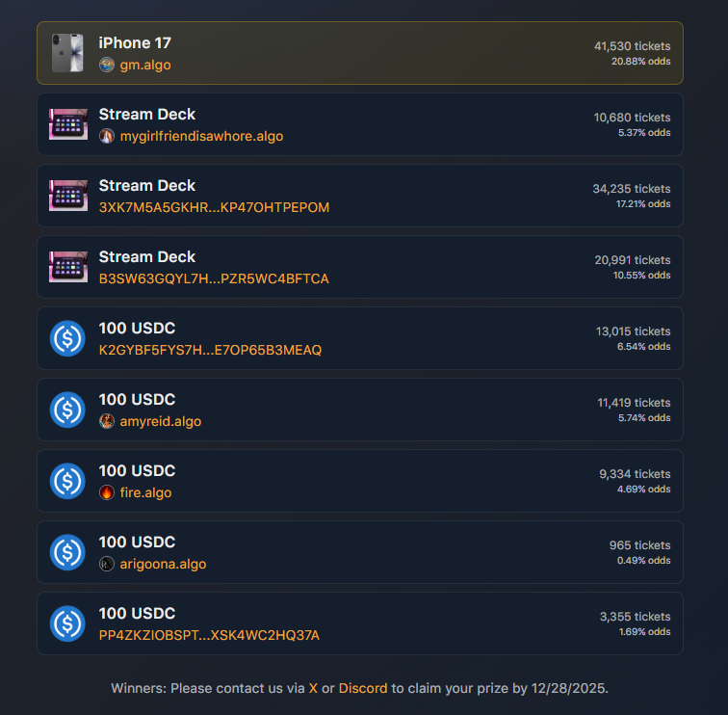Viewport: 728px width, 715px height.
Task: Click the 4.69% odds text
Action: [x=644, y=490]
